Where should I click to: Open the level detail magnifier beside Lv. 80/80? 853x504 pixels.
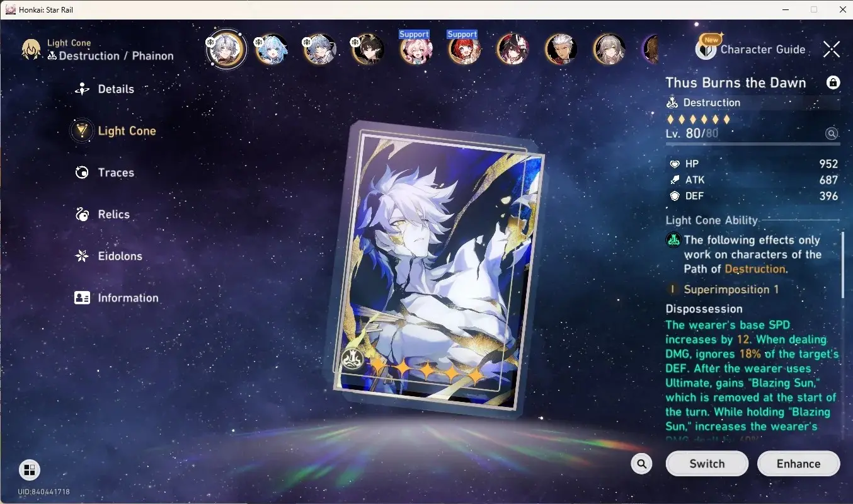click(x=832, y=134)
